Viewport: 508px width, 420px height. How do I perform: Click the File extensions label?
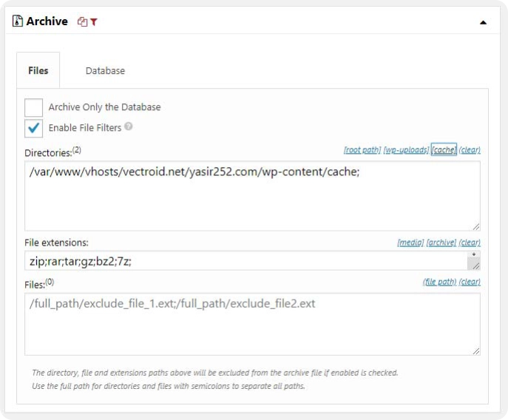point(56,243)
